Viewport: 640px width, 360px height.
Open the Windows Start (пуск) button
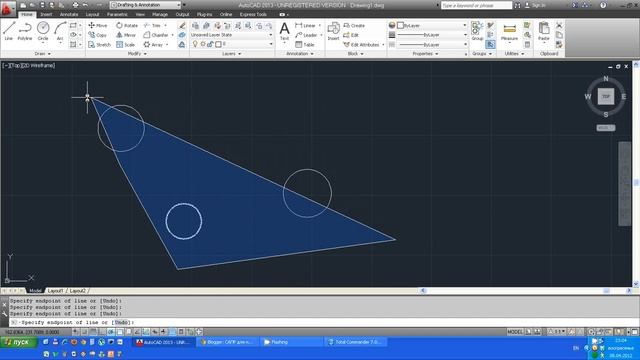tap(19, 342)
